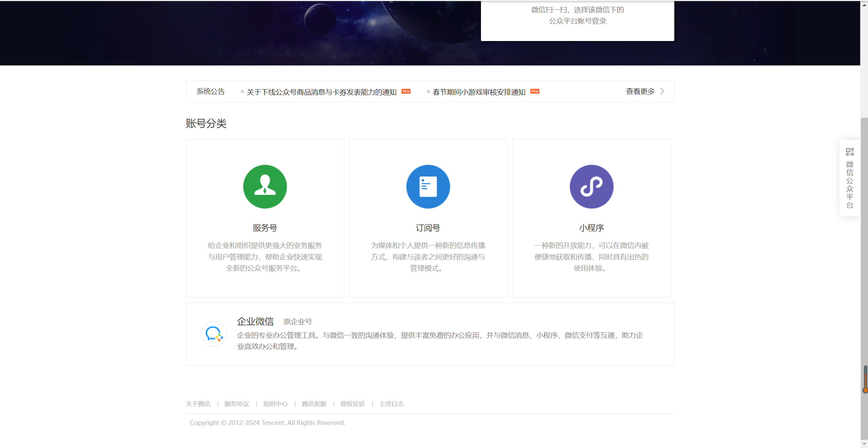
Task: Click the bullet dot before the first announcement
Action: click(242, 92)
